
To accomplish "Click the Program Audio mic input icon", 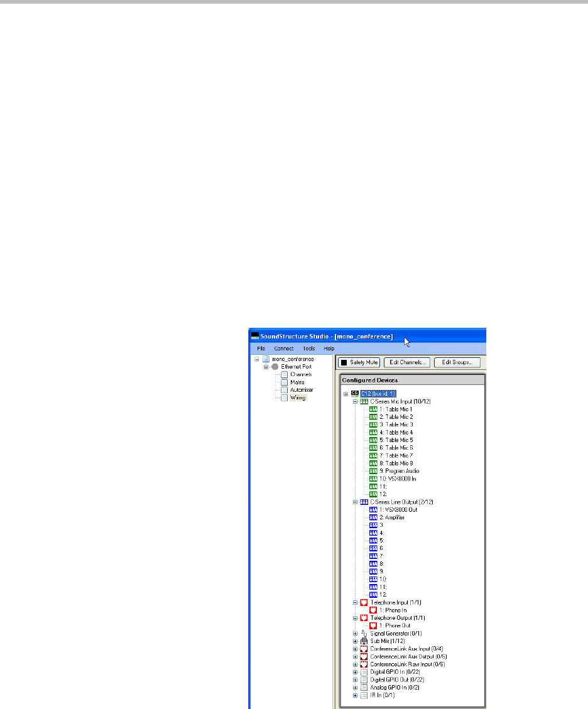I will click(x=373, y=471).
